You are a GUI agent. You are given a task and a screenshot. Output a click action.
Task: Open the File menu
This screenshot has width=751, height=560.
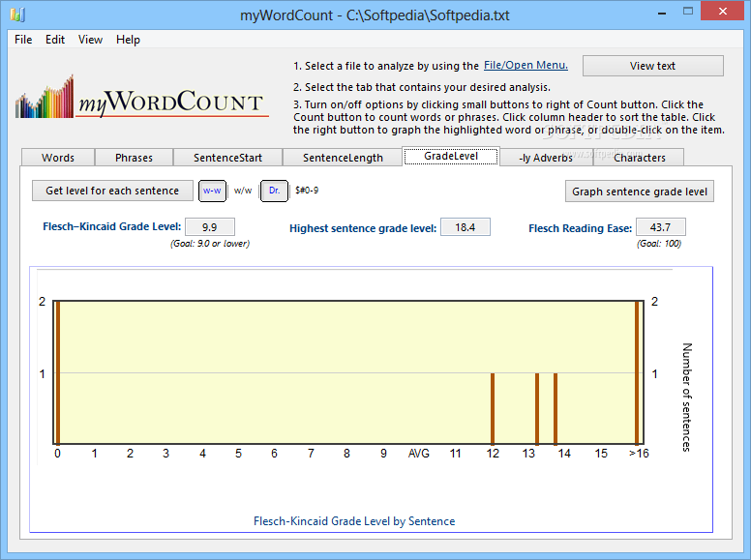pyautogui.click(x=23, y=40)
